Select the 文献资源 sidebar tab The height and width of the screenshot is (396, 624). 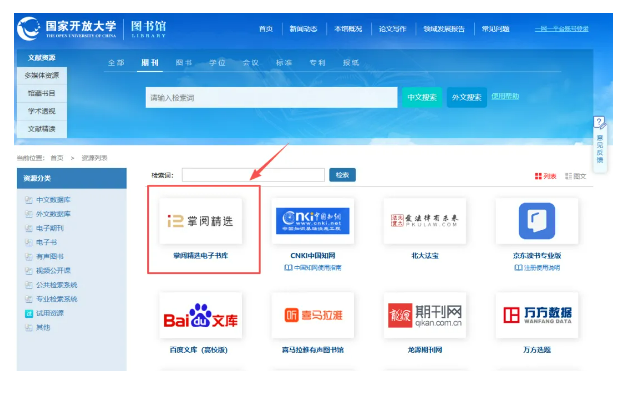(x=41, y=58)
